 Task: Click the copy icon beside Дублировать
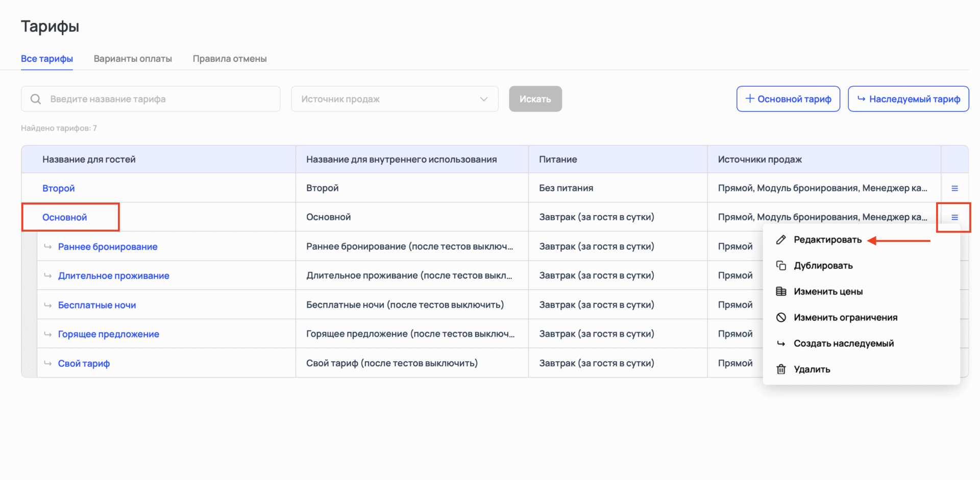781,266
